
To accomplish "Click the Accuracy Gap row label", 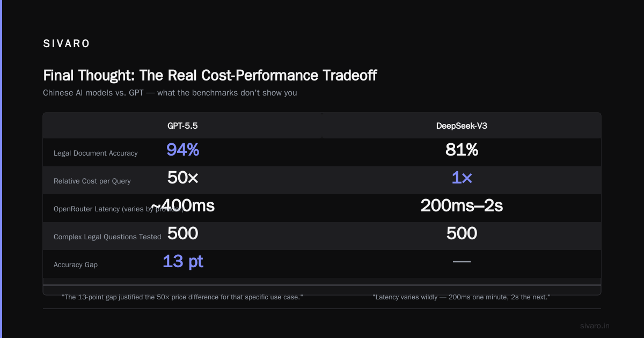I will tap(76, 265).
